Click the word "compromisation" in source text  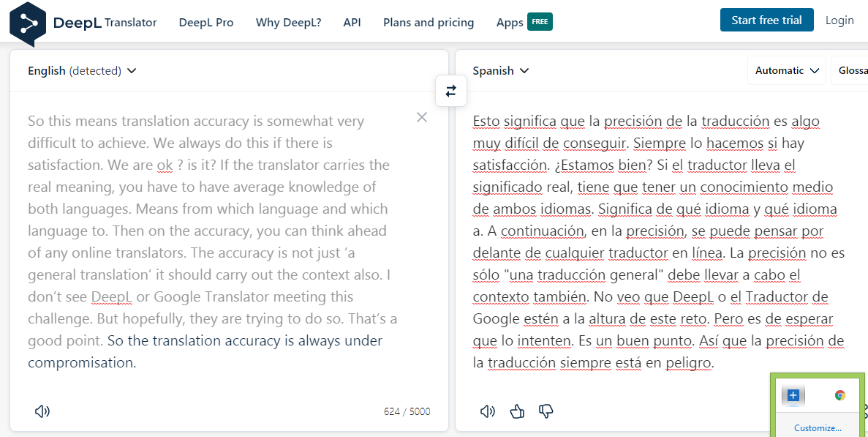pos(81,363)
